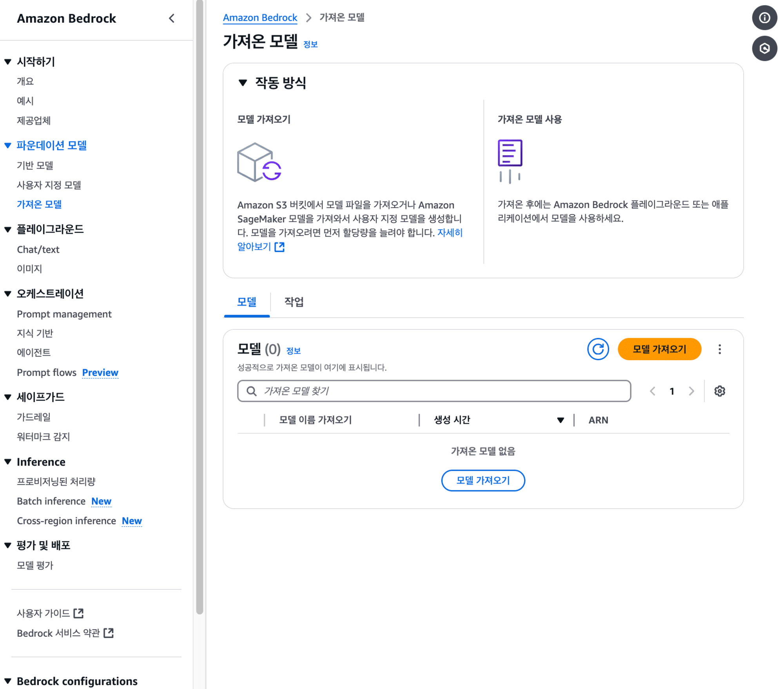Open 사용자 지정 모델 in the sidebar
The height and width of the screenshot is (689, 784).
[x=49, y=185]
